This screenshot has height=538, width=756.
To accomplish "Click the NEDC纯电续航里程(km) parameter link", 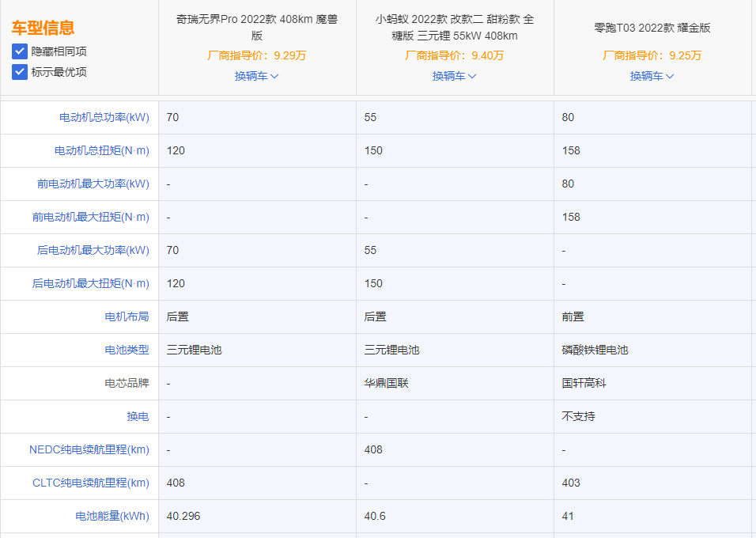I will 89,449.
